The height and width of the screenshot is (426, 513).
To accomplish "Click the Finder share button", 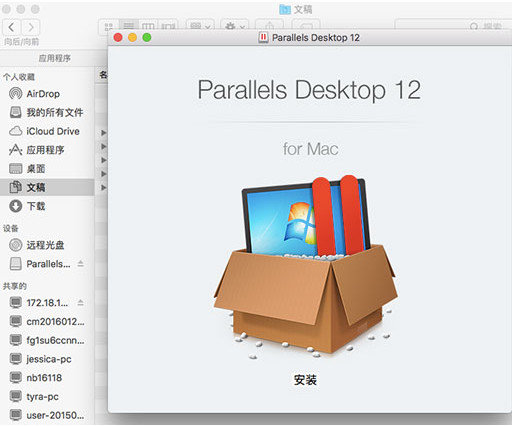I will click(269, 26).
